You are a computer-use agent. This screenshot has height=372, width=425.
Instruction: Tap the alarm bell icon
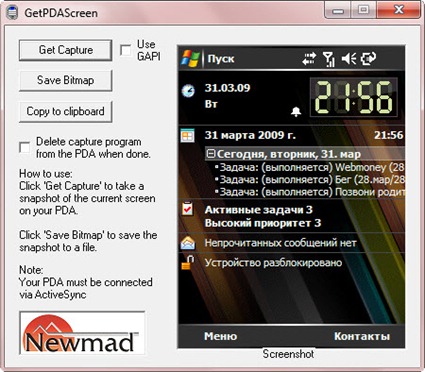tap(296, 112)
